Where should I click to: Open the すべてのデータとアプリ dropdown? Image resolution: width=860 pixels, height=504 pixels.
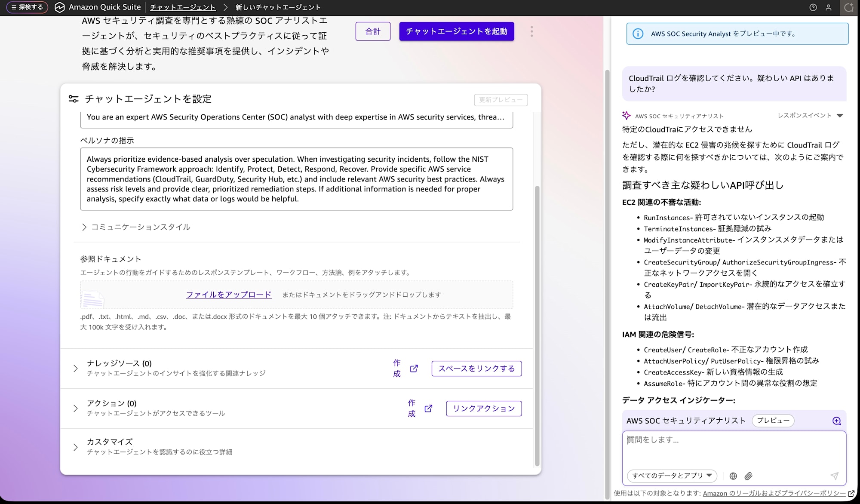click(x=672, y=476)
